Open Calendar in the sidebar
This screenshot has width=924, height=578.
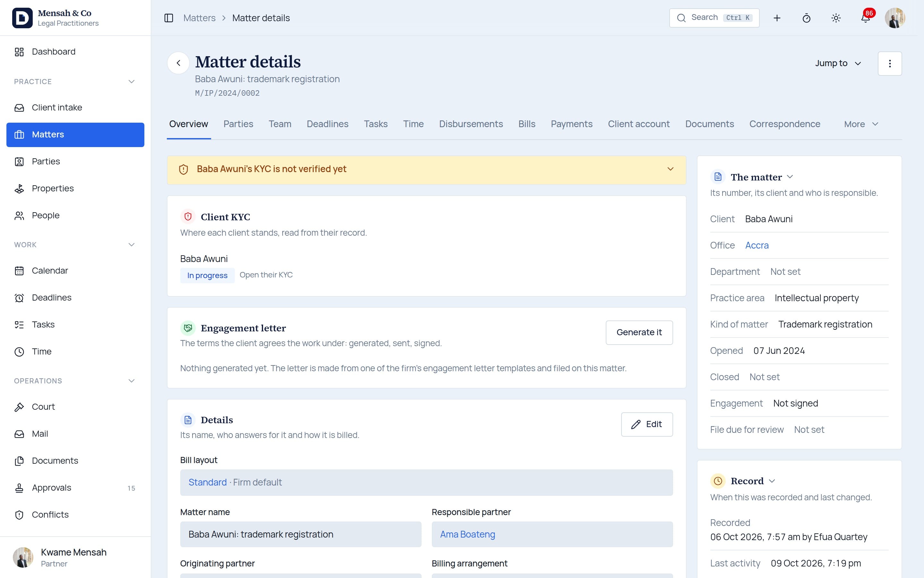pos(75,271)
